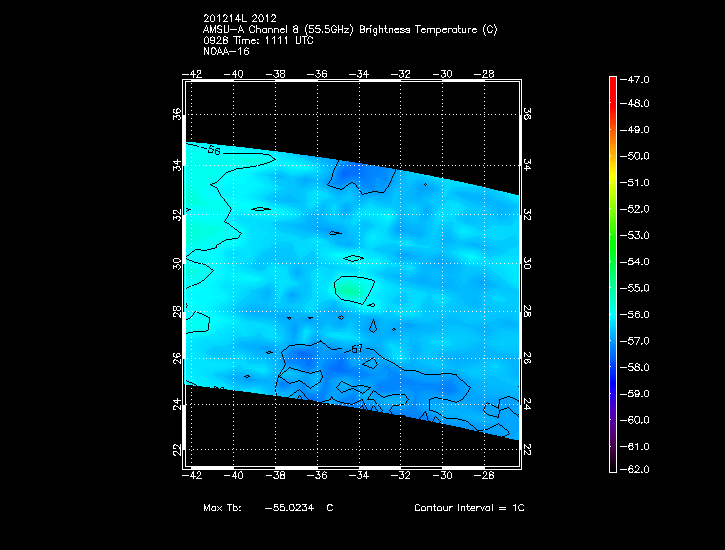Viewport: 725px width, 550px height.
Task: Click the -57 contour label on the map
Action: [x=355, y=349]
